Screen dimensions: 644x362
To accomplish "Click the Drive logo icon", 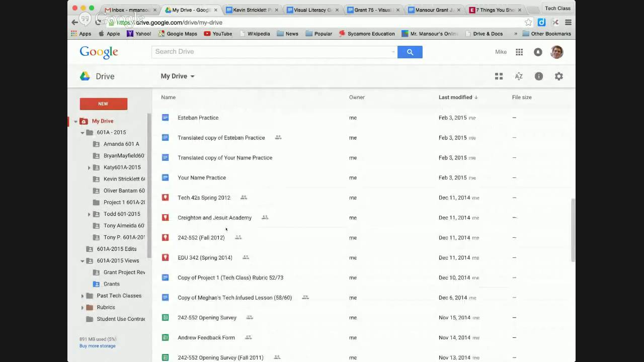I will [x=85, y=76].
